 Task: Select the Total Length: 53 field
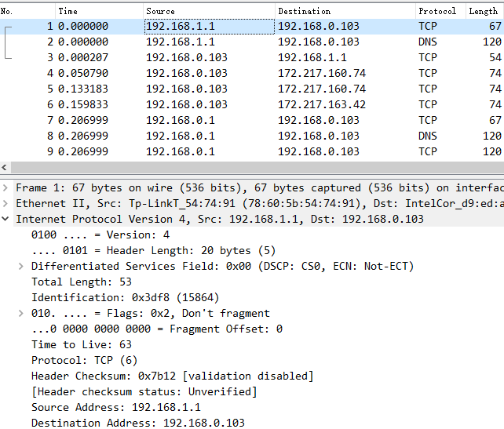(82, 282)
